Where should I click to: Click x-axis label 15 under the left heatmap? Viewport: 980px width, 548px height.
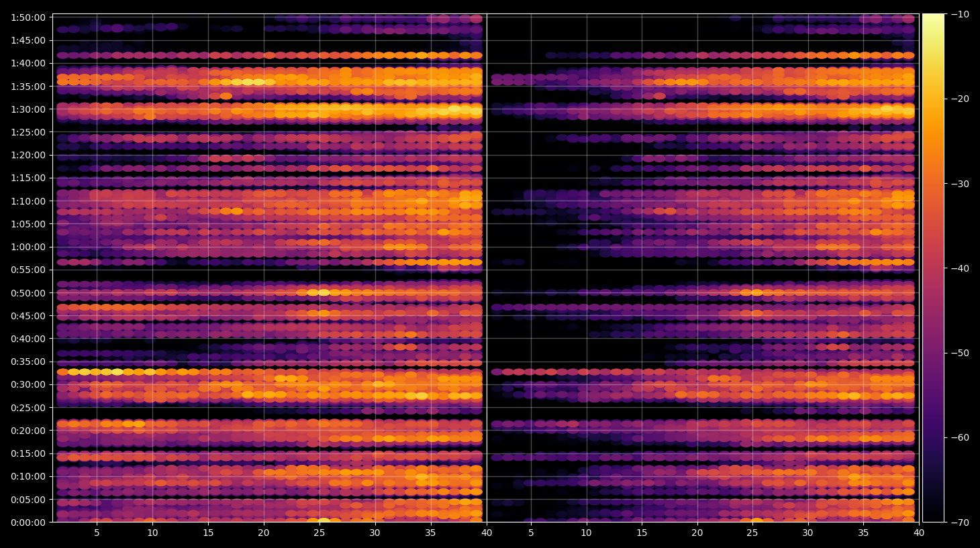tap(208, 533)
